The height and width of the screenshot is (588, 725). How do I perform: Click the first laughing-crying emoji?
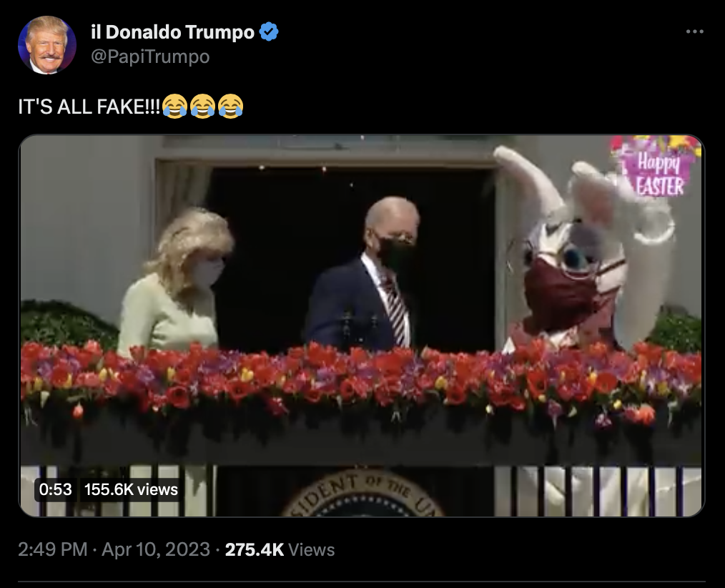(x=174, y=107)
